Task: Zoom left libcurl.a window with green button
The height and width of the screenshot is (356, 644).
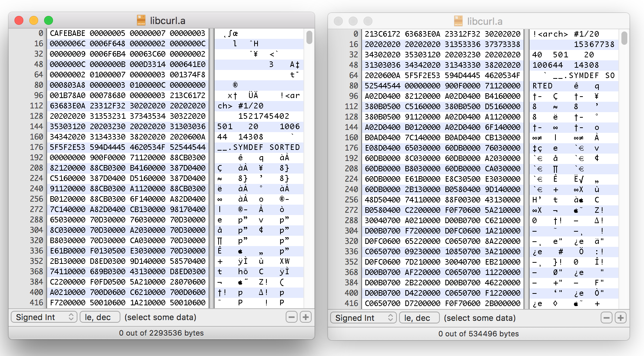Action: 49,20
